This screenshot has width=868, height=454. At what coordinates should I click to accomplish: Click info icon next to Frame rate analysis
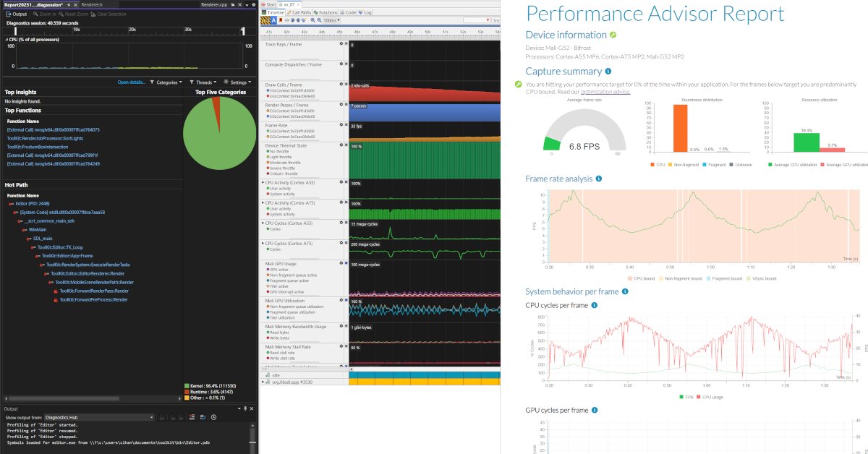tap(599, 179)
